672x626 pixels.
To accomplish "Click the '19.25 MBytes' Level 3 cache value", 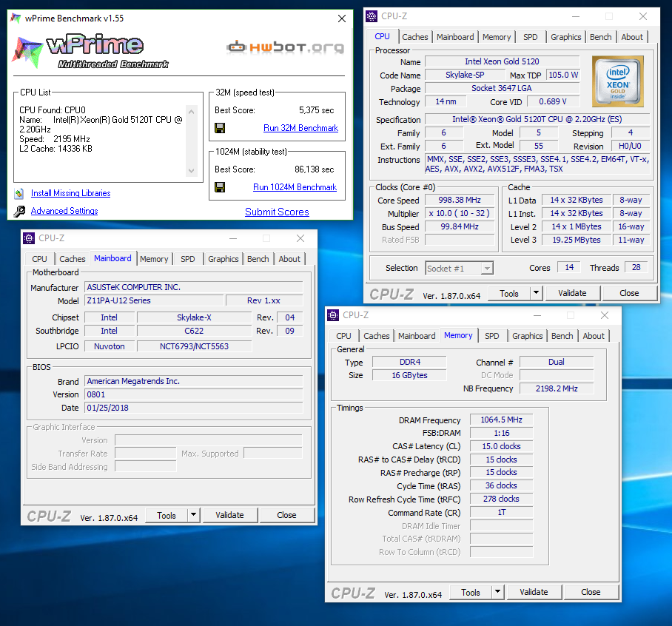I will click(x=576, y=240).
